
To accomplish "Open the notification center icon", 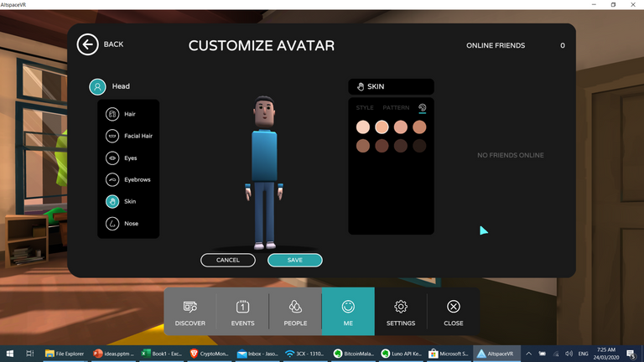I will [631, 354].
